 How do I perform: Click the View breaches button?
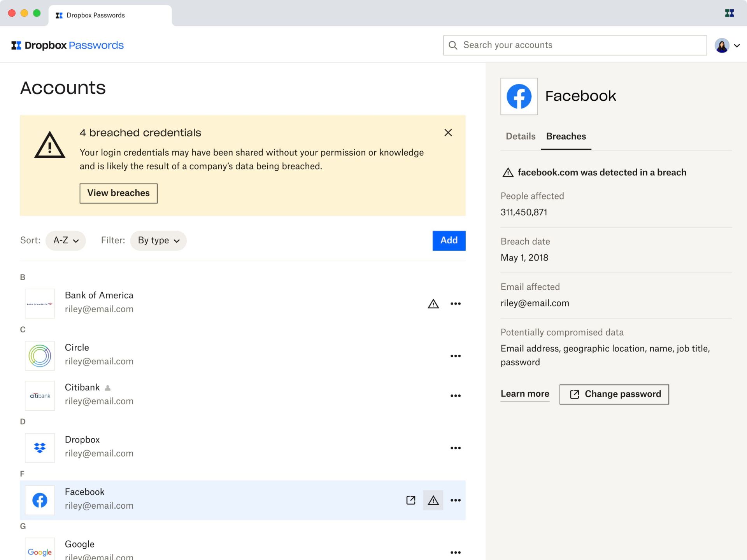[118, 193]
